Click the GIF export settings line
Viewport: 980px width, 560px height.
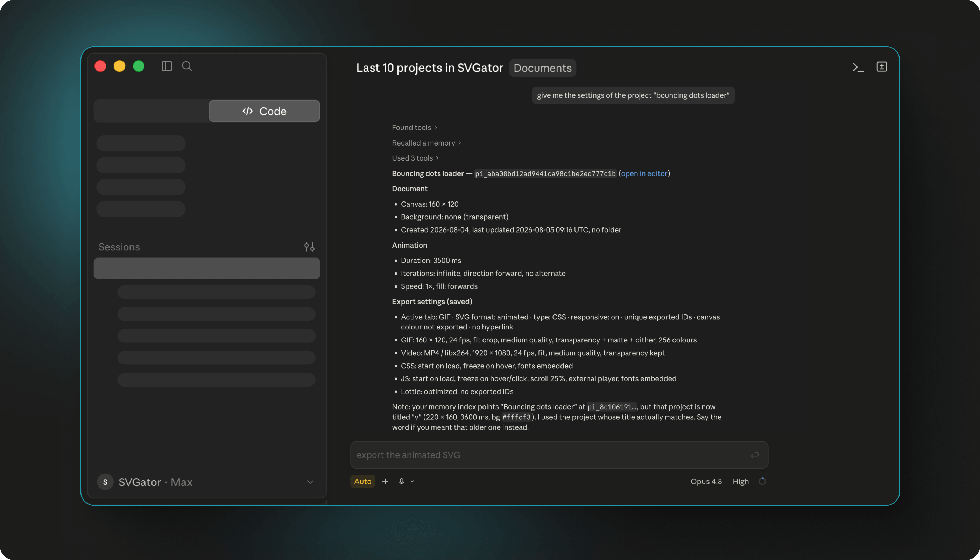point(549,340)
